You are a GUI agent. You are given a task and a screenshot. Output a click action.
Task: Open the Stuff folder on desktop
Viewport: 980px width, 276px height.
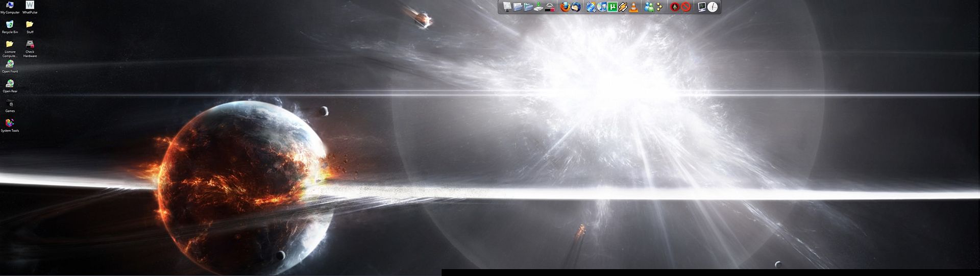click(x=30, y=27)
